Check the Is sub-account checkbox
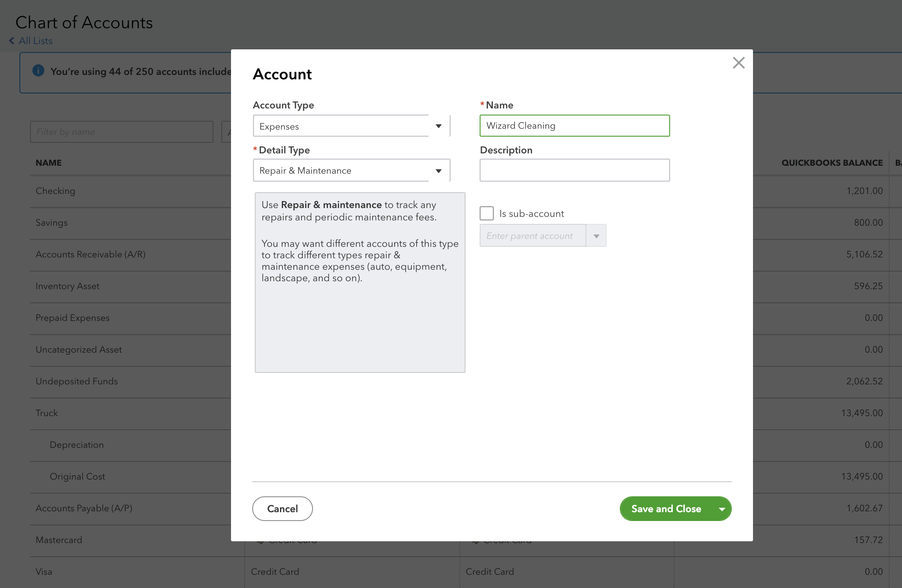 487,213
